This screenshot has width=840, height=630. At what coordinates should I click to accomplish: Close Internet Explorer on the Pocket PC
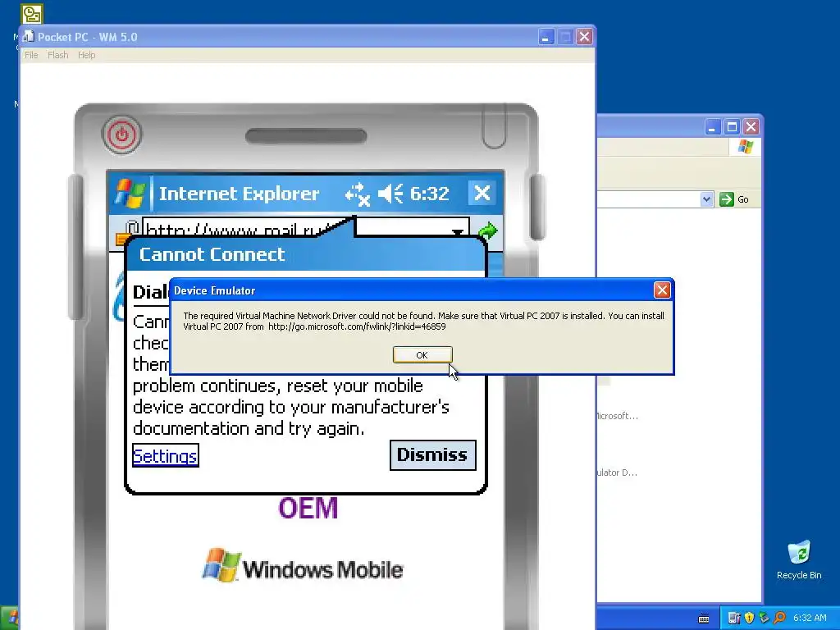click(x=482, y=193)
